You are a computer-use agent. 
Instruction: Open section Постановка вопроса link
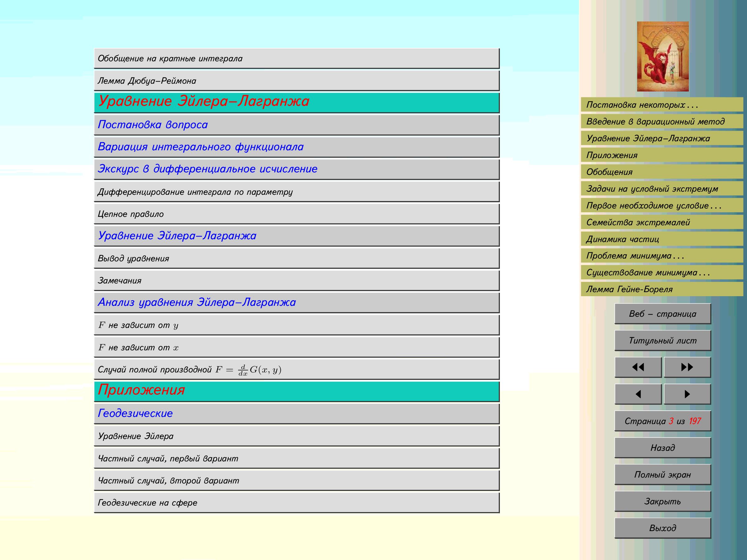(x=153, y=124)
